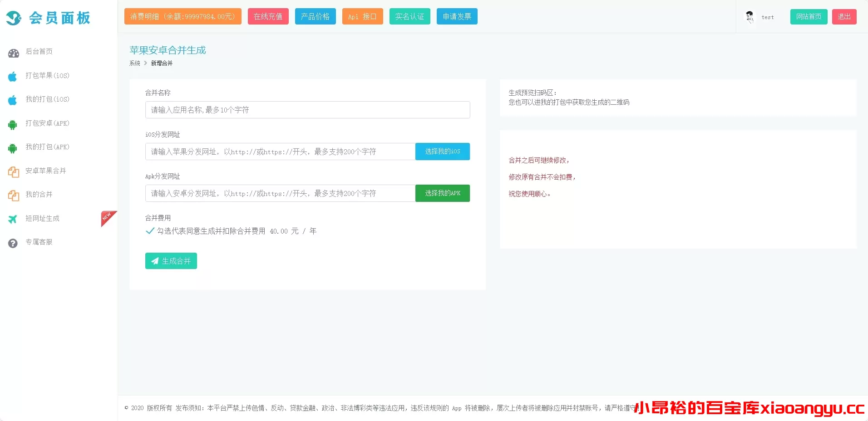Open the 短网址生成 short URL tool
The image size is (868, 421).
pyautogui.click(x=42, y=219)
